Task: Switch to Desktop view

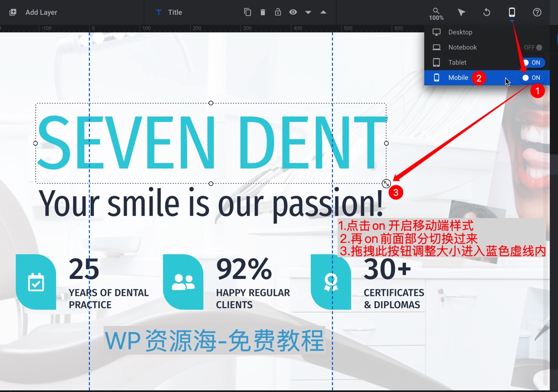Action: pyautogui.click(x=487, y=32)
